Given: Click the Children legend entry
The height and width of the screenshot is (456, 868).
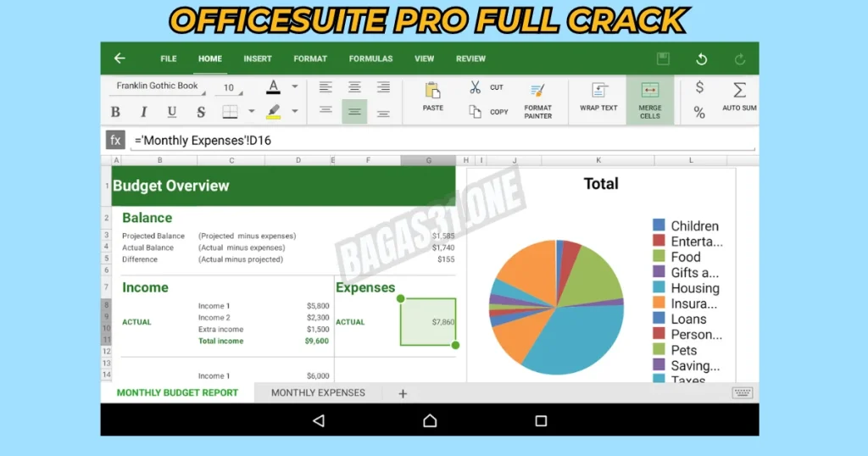Looking at the screenshot, I should point(686,225).
